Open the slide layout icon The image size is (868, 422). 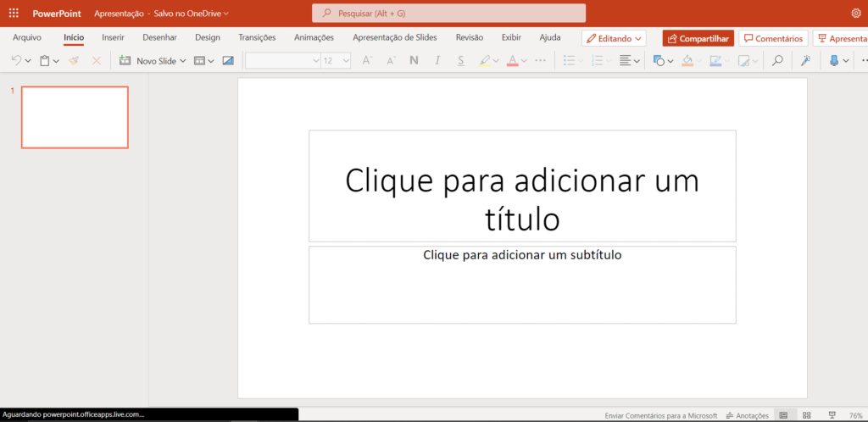(199, 61)
